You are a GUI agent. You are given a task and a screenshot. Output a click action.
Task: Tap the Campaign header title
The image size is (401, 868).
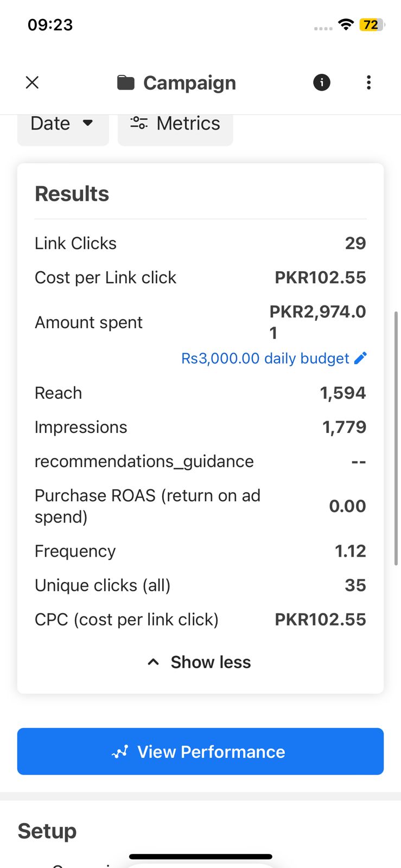click(x=189, y=83)
